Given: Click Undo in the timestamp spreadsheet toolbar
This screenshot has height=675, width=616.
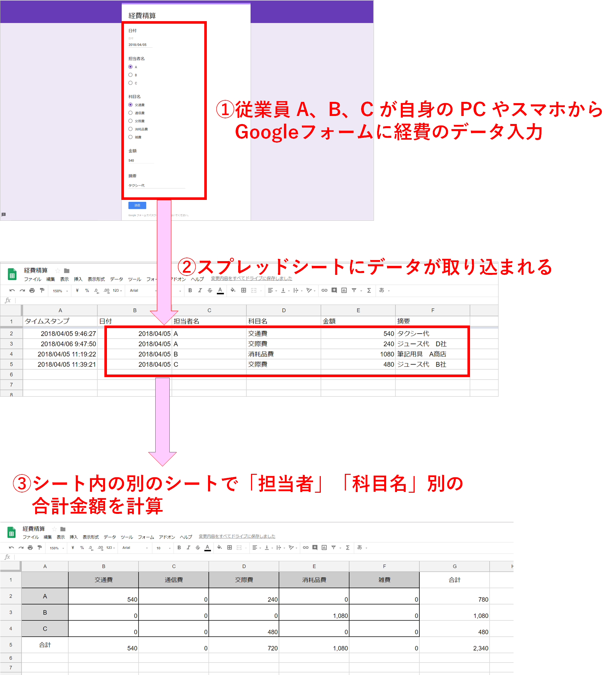Looking at the screenshot, I should pyautogui.click(x=12, y=290).
